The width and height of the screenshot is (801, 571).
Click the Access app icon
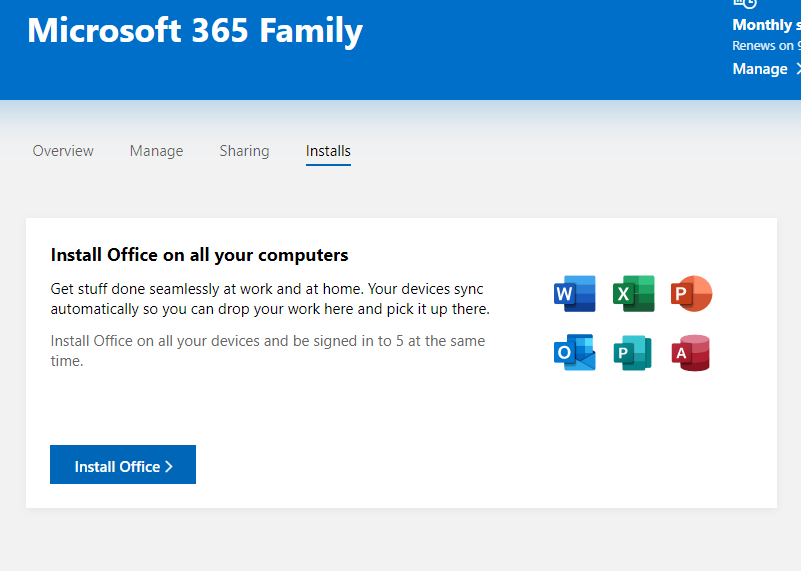coord(691,352)
